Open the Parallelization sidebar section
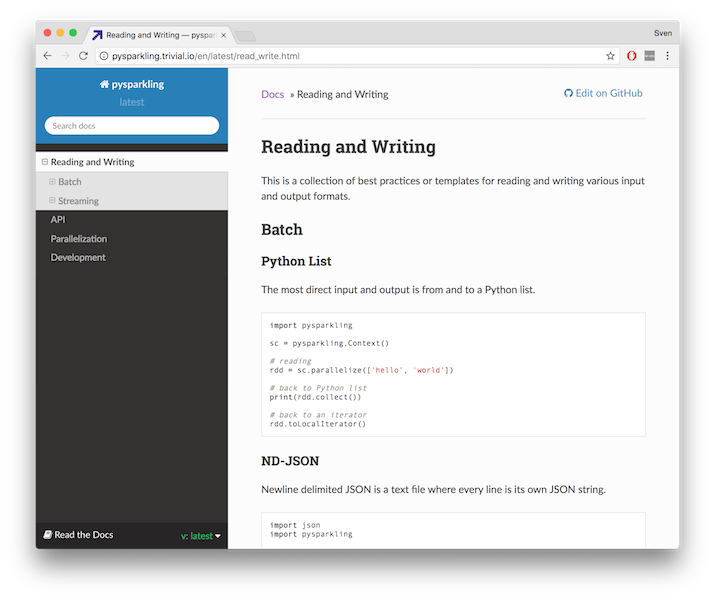 [79, 239]
